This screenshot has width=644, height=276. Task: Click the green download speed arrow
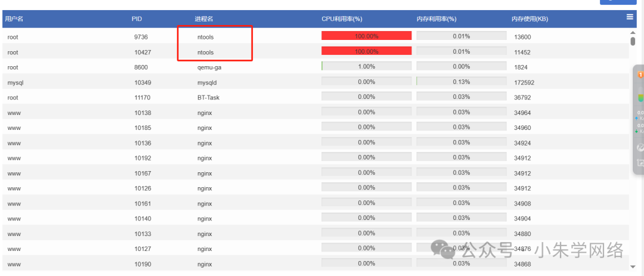[x=636, y=131]
